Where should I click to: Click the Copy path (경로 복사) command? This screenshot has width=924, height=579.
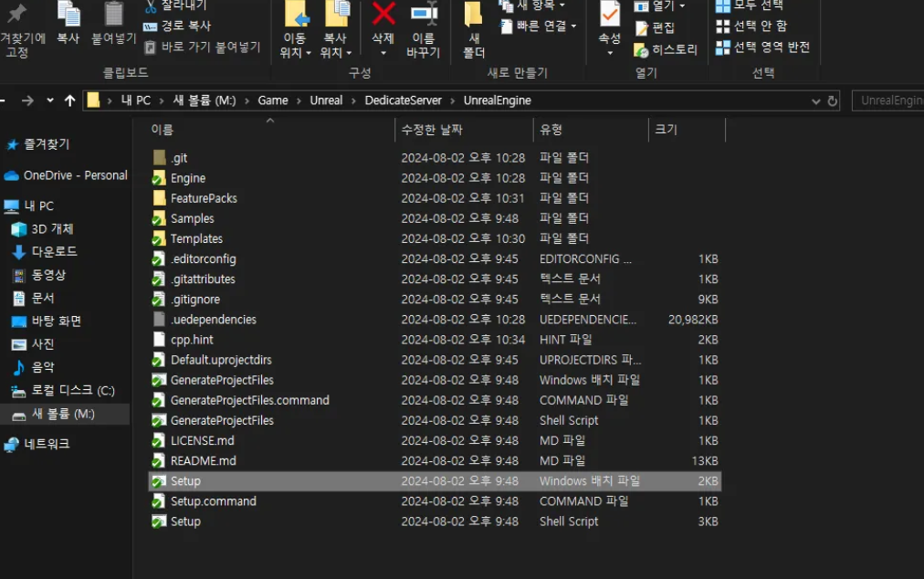[x=177, y=26]
